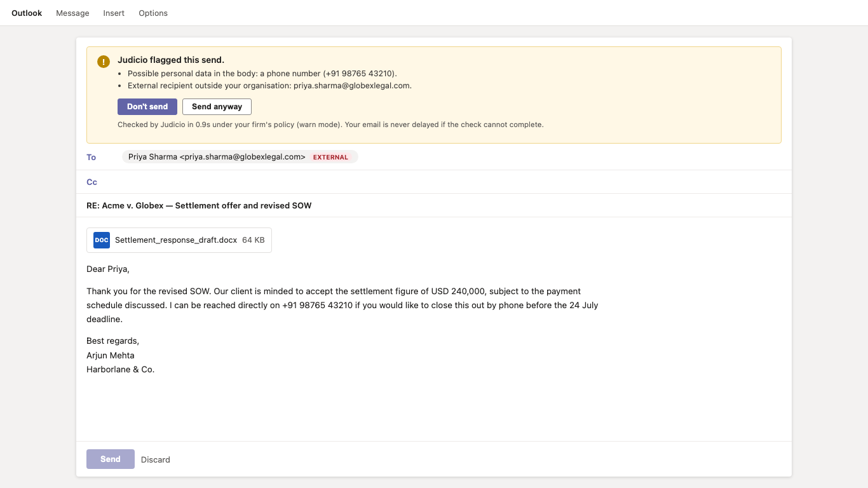Click the 'Checked by Judicio in 0.9s' note
Screen dimensions: 868x488
click(330, 125)
